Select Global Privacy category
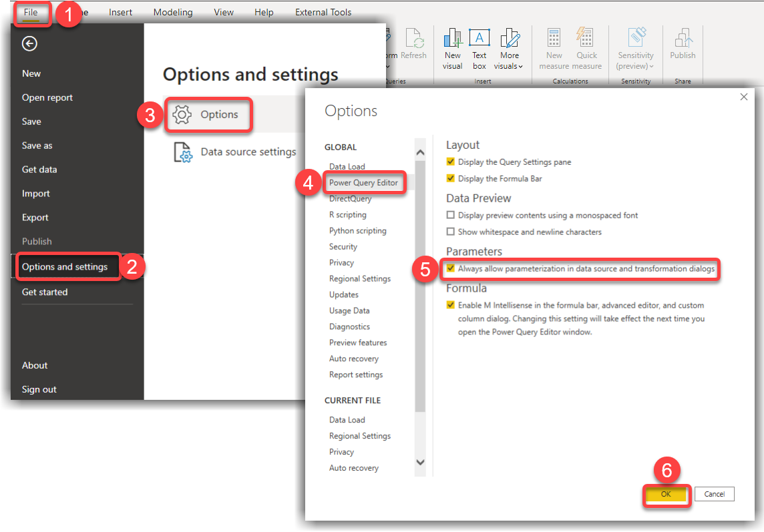This screenshot has width=764, height=532. click(341, 262)
